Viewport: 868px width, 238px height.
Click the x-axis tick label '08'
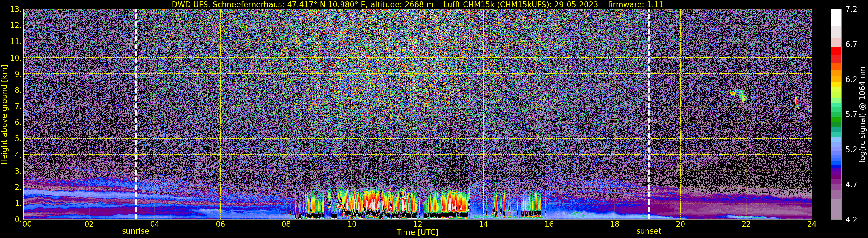pyautogui.click(x=286, y=224)
